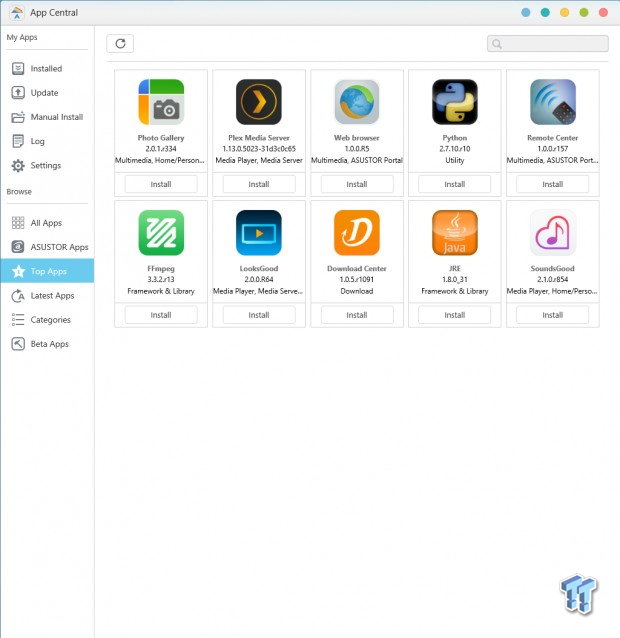Click the search magnifier icon
The height and width of the screenshot is (638, 620).
pyautogui.click(x=497, y=44)
